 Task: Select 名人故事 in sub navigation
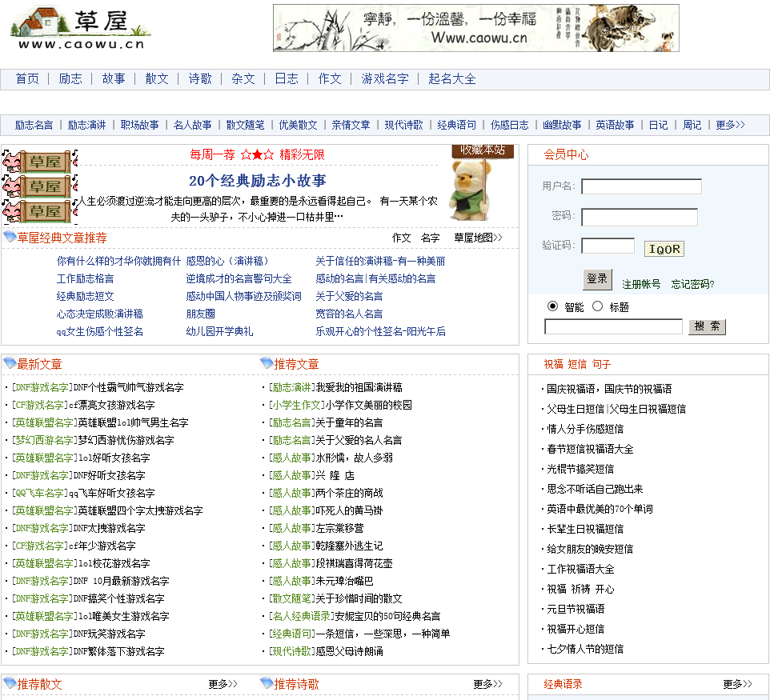click(192, 125)
